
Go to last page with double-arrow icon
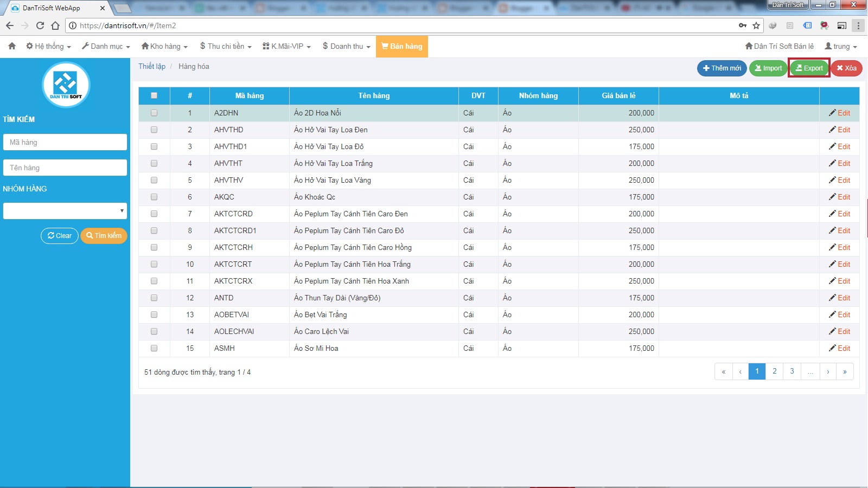pyautogui.click(x=845, y=371)
